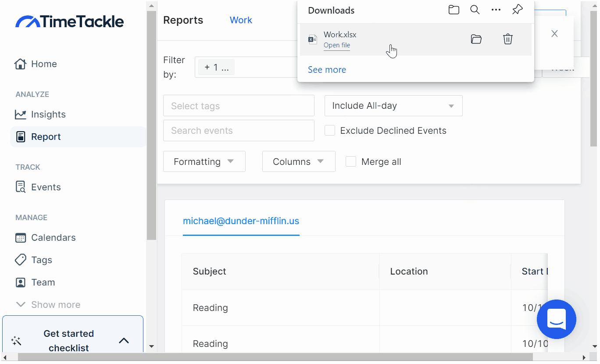Screen dimensions: 600x364
Task: Click the horizontal scroll right arrow
Action: [584, 357]
